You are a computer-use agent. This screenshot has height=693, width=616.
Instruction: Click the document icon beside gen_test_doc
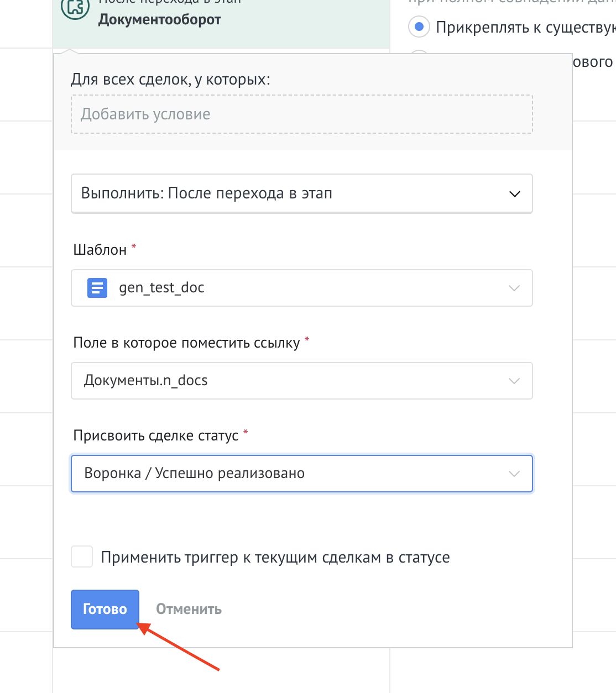click(97, 287)
